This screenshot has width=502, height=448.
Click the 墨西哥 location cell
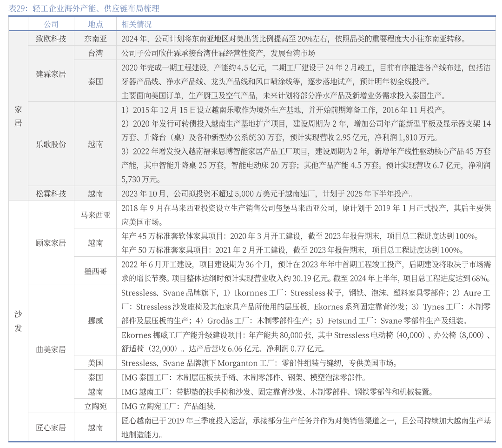[x=95, y=271]
